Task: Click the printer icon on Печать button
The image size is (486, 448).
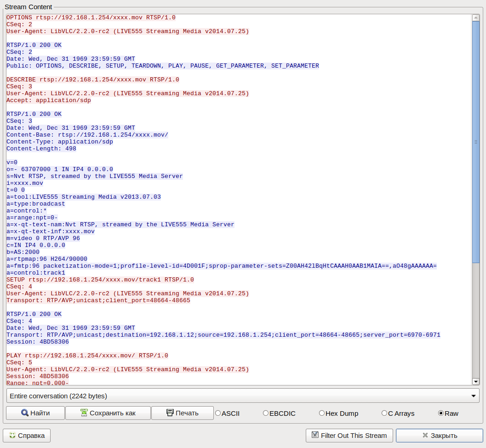Action: pos(170,413)
